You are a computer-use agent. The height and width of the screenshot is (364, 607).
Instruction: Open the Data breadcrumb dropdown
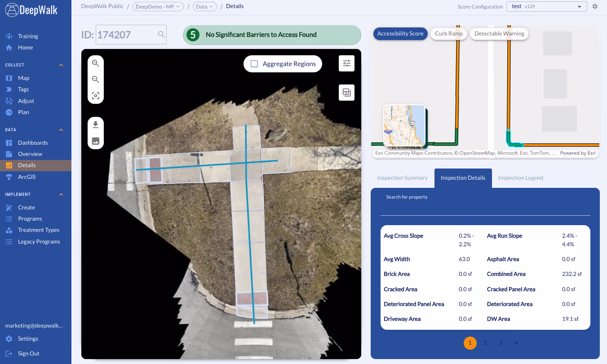click(204, 6)
